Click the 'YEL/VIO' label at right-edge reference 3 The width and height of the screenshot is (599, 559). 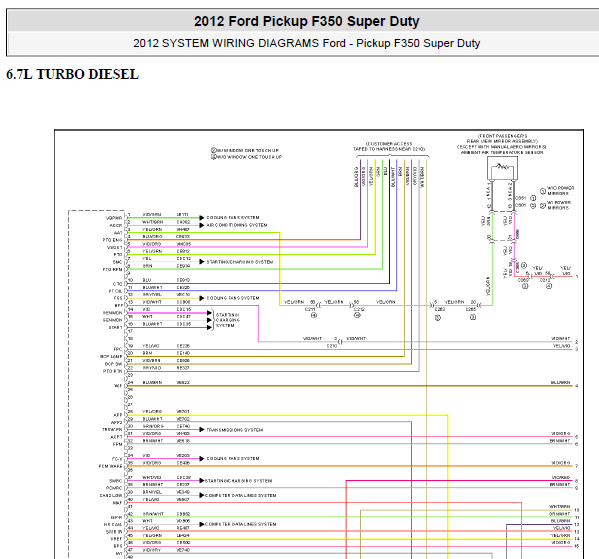click(562, 346)
